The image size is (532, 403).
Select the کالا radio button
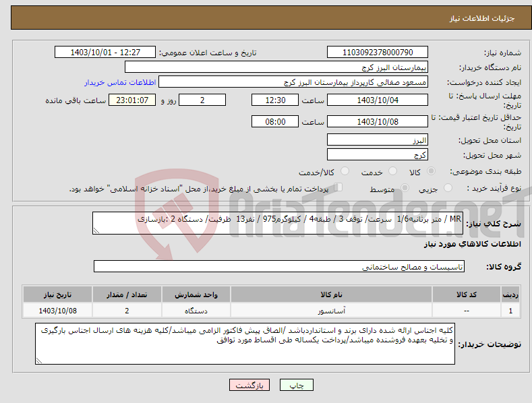tap(431, 171)
